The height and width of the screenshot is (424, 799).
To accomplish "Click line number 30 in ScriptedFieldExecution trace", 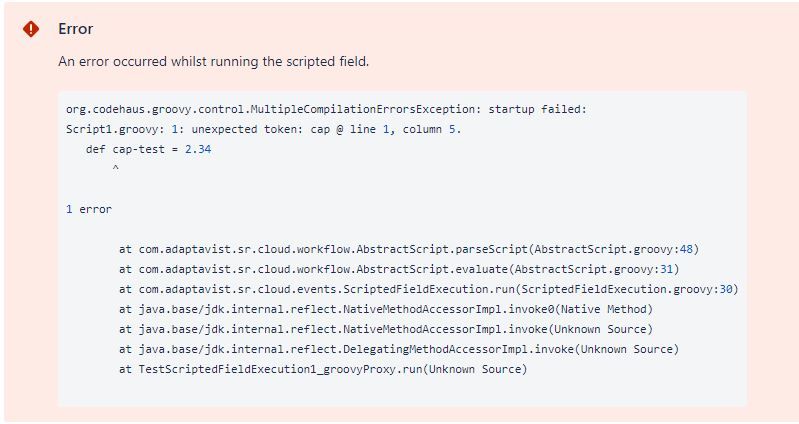I will click(x=726, y=289).
